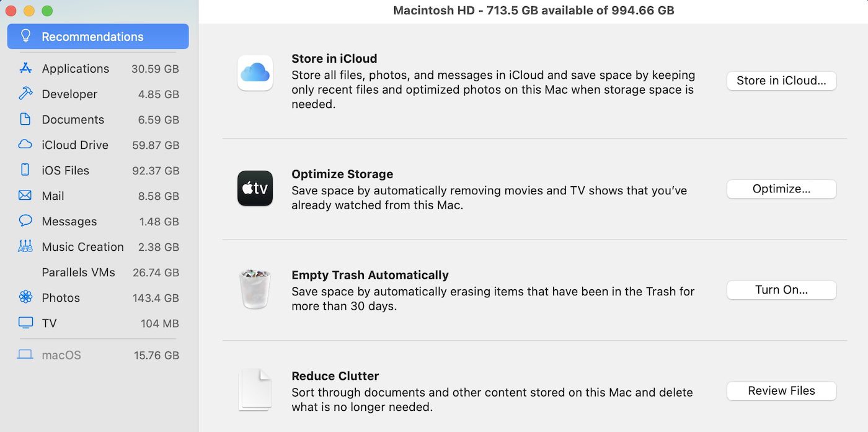Select the Applications icon in sidebar
The width and height of the screenshot is (868, 432).
point(25,68)
